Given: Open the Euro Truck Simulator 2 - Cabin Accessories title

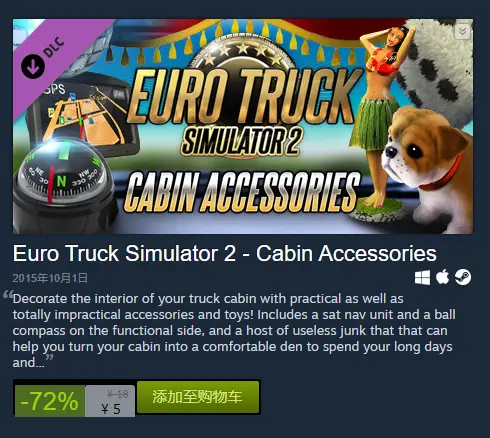Looking at the screenshot, I should (224, 253).
